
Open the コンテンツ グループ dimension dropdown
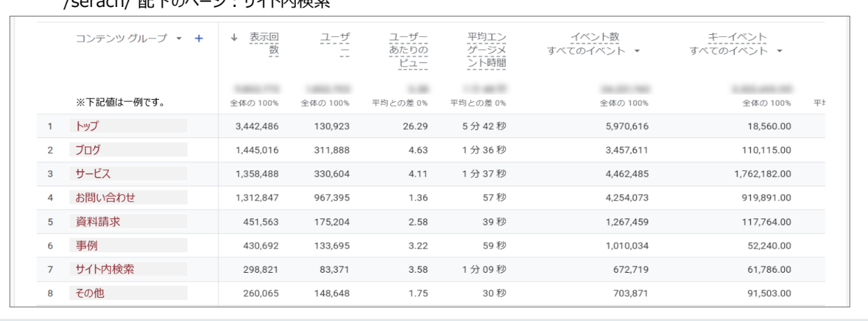coord(179,38)
